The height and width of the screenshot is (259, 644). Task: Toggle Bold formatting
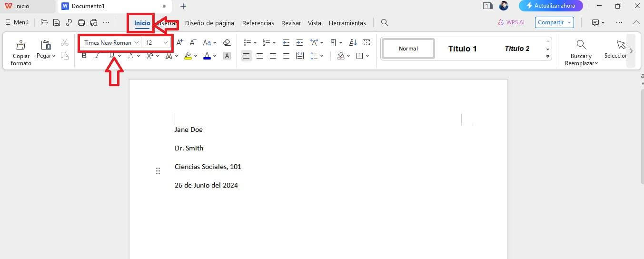(x=84, y=56)
